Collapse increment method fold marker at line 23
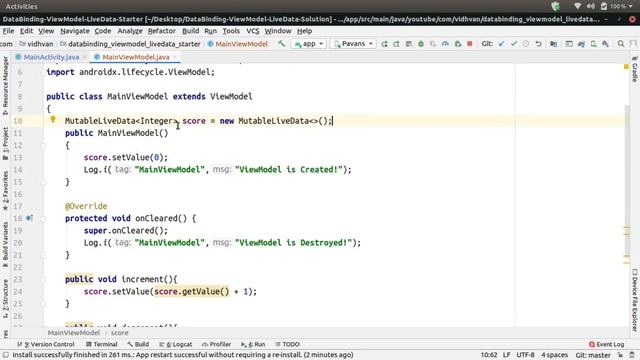640x360 pixels. (43, 280)
